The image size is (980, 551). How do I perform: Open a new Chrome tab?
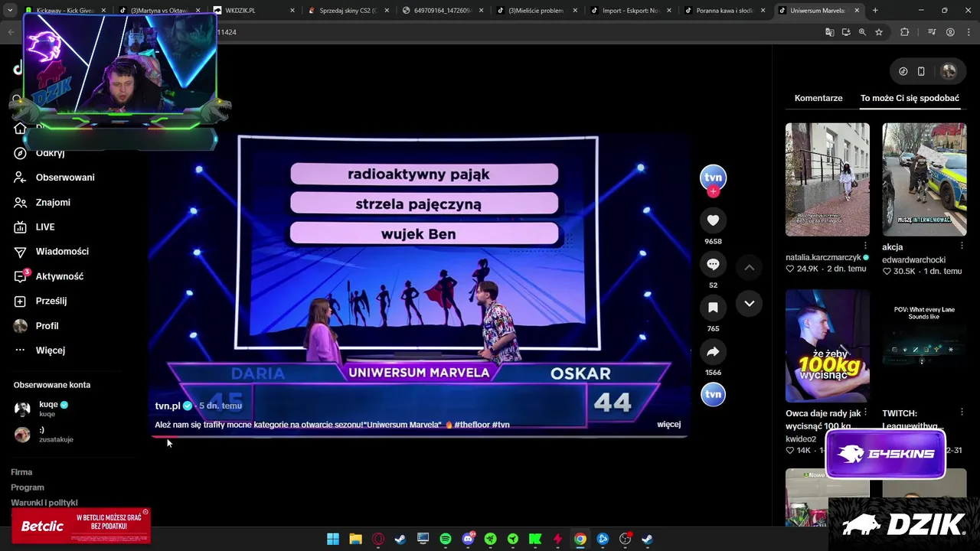[x=875, y=11]
